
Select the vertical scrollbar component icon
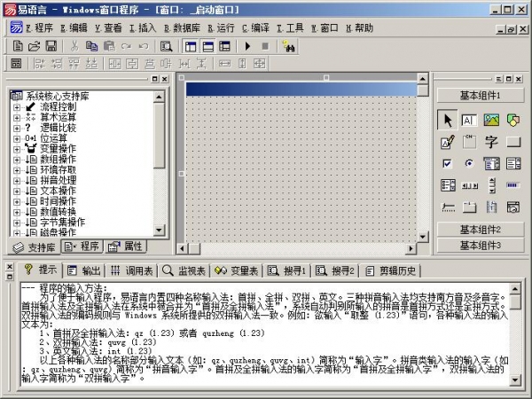pos(492,185)
